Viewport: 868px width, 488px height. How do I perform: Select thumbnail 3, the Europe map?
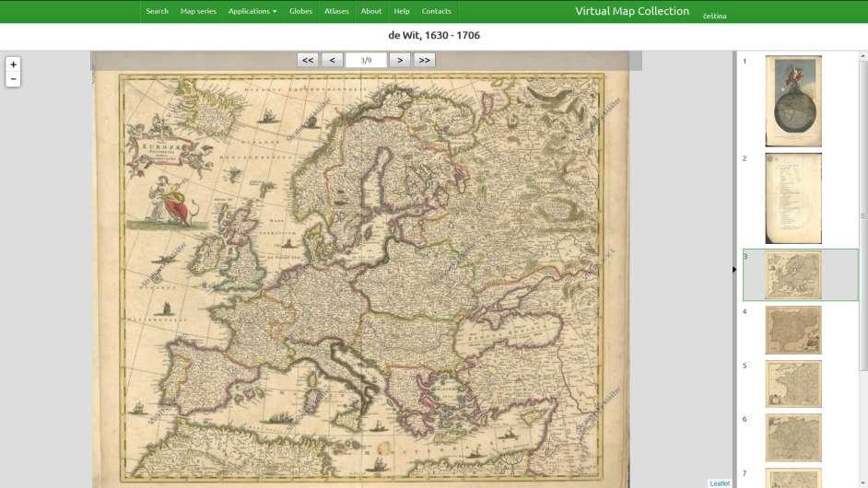(x=793, y=275)
